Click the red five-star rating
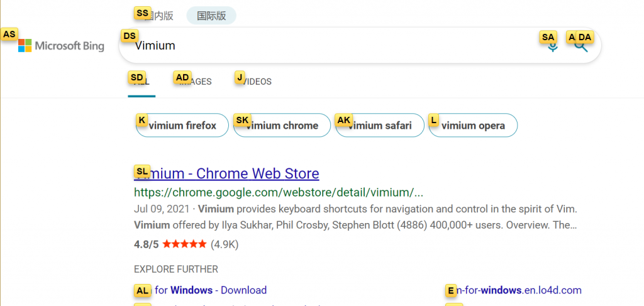 pyautogui.click(x=184, y=244)
